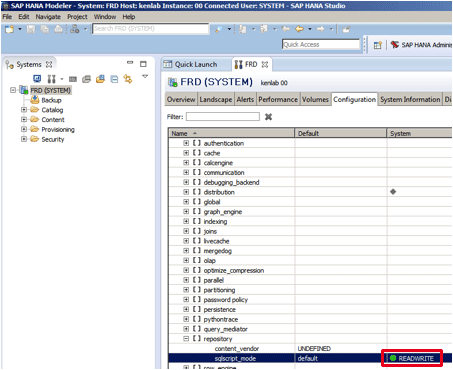This screenshot has width=453, height=370.
Task: Open the Project menu
Action: (77, 17)
